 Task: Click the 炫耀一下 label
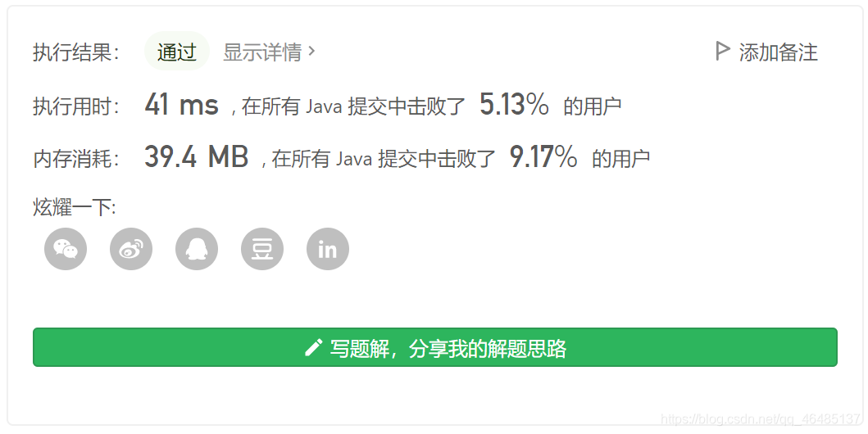[75, 208]
